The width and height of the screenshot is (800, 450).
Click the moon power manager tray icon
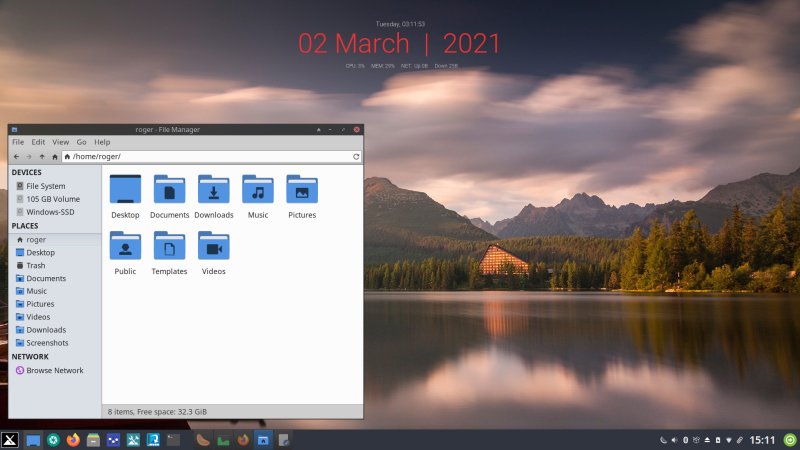coord(663,440)
